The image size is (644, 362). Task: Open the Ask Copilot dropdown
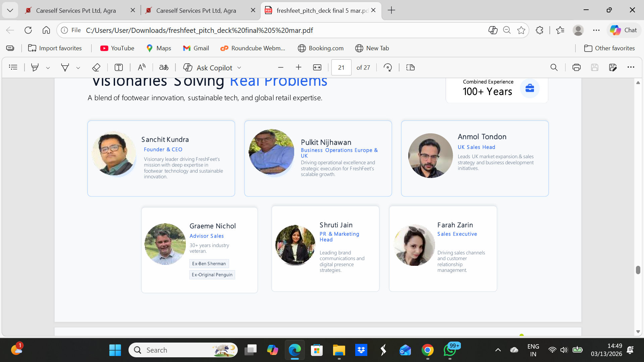(x=239, y=68)
